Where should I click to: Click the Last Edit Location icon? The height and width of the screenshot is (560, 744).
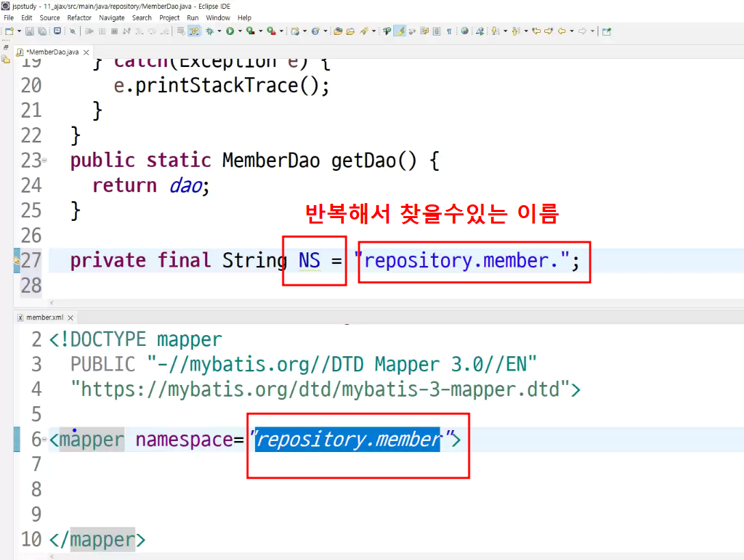536,31
